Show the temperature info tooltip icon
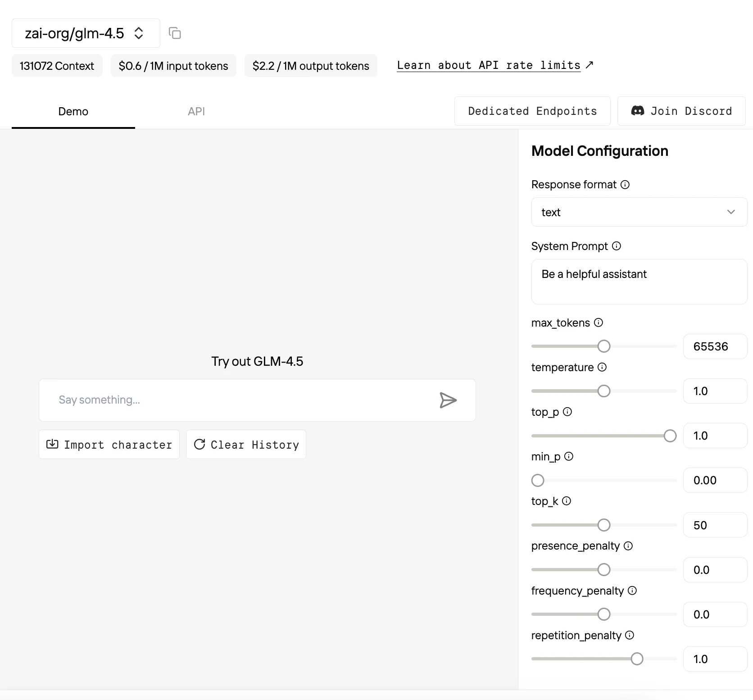 (x=602, y=367)
